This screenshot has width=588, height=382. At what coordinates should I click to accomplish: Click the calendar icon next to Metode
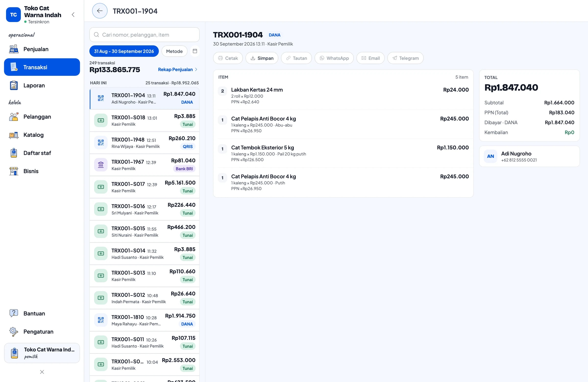195,51
